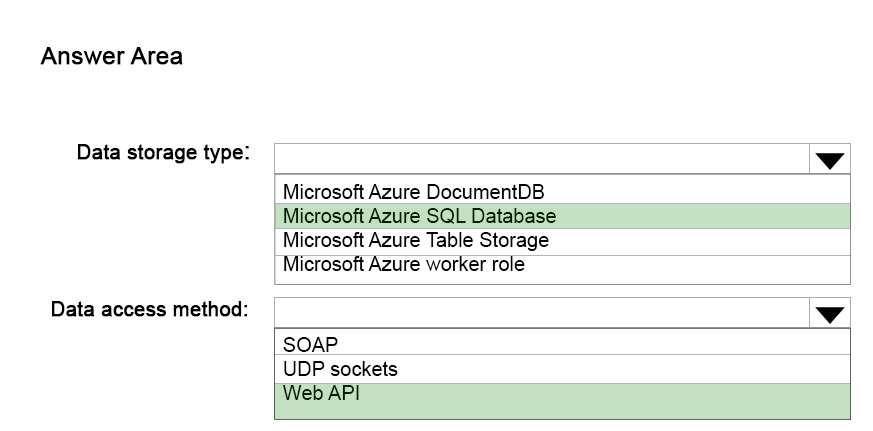Pick Microsoft Azure Table Storage option
This screenshot has height=431, width=873.
[562, 241]
